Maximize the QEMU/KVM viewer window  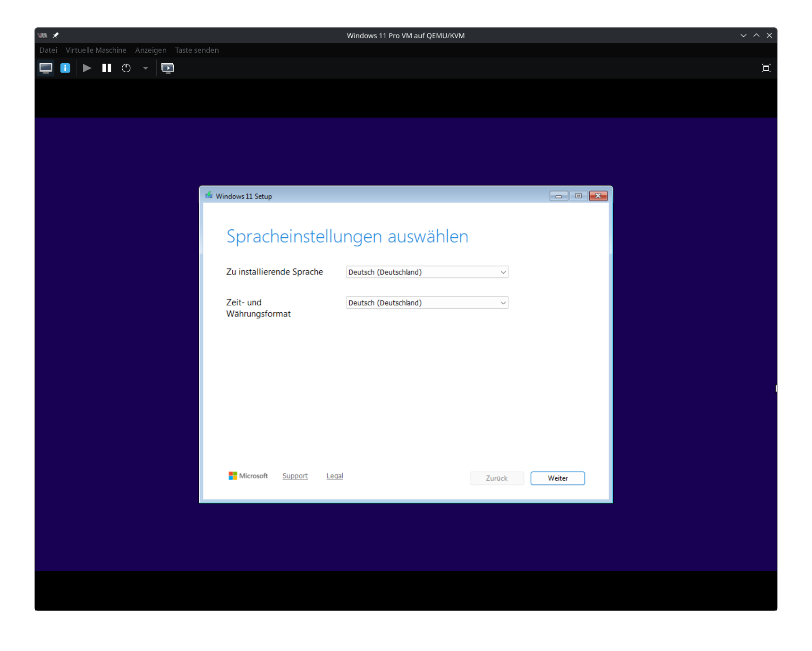pos(756,35)
